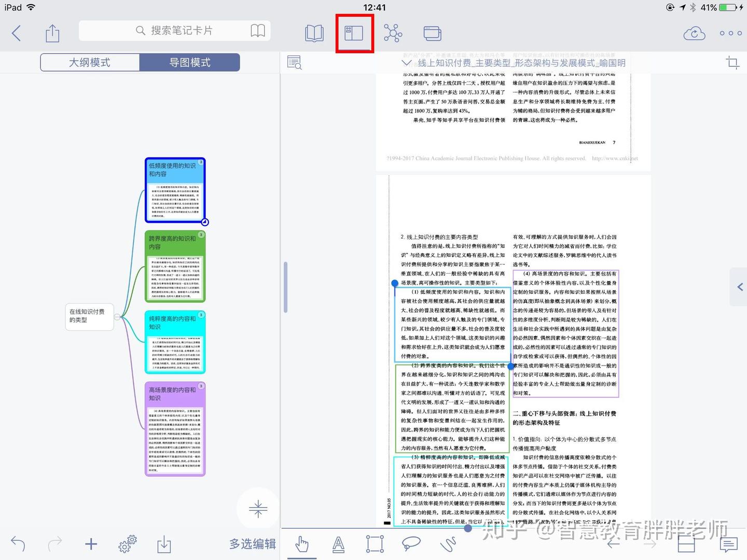Image resolution: width=747 pixels, height=560 pixels.
Task: Choose the rectangle excerpt tool
Action: 375,543
